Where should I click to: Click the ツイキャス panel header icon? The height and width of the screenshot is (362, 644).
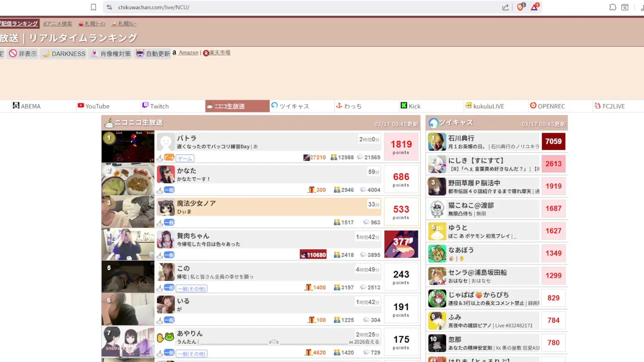(433, 123)
